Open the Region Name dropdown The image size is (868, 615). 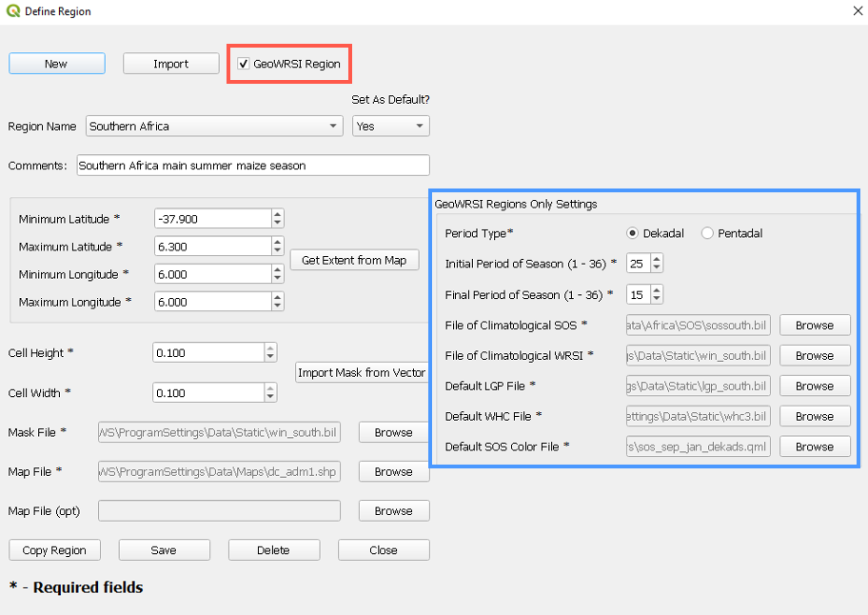coord(333,126)
